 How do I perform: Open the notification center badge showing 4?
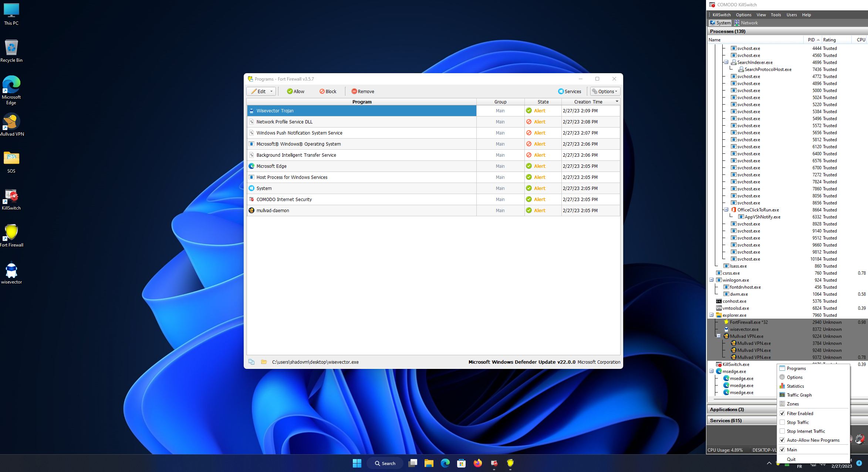point(859,463)
